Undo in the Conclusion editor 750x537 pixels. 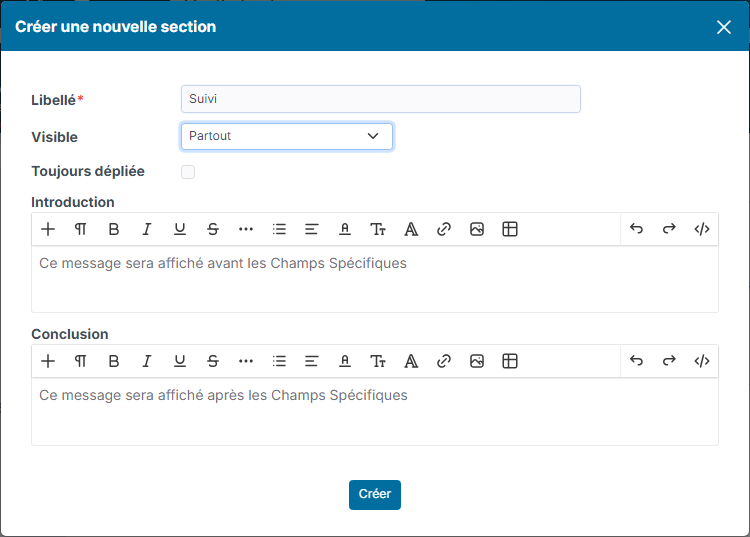636,361
